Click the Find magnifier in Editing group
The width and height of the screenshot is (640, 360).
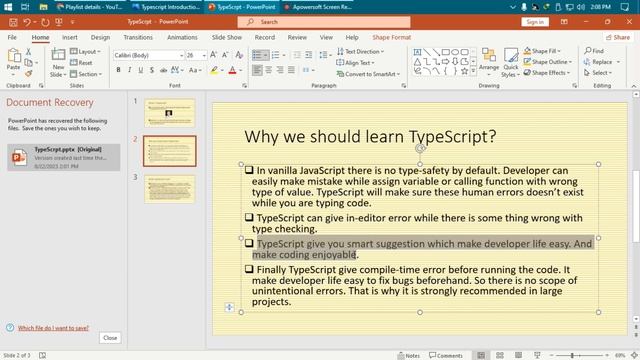[x=594, y=51]
